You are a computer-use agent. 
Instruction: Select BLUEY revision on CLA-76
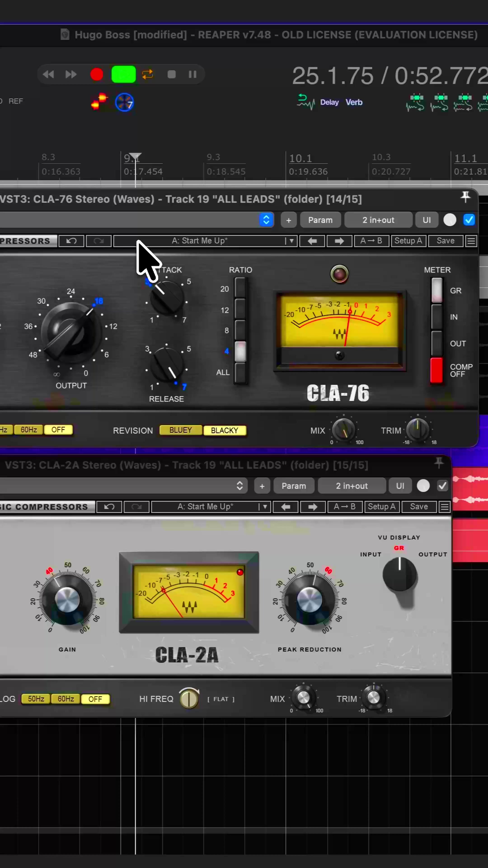(x=181, y=430)
